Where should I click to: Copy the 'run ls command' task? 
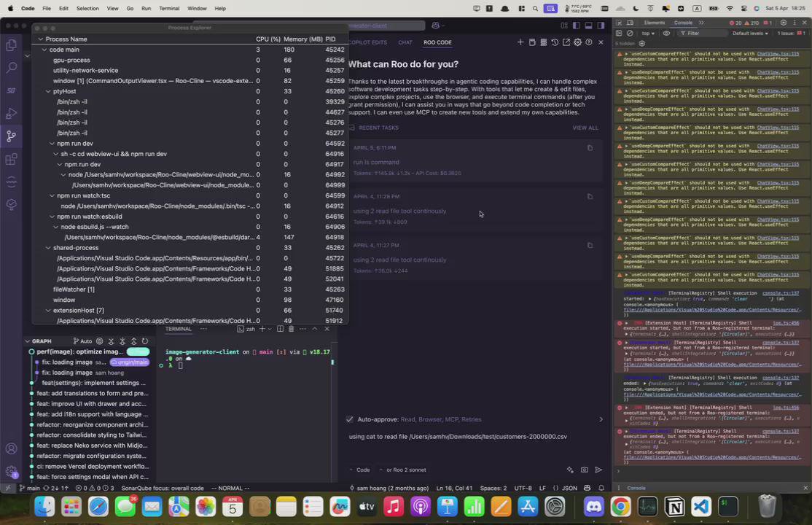pyautogui.click(x=590, y=148)
